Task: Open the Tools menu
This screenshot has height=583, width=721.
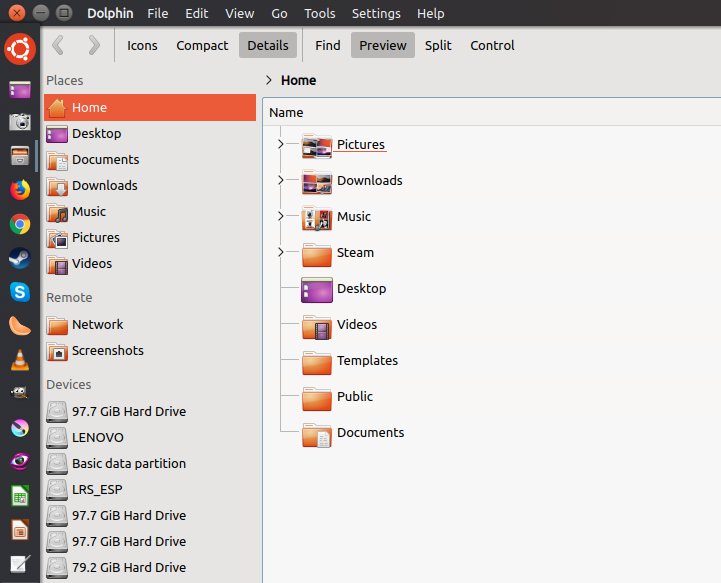Action: click(320, 13)
